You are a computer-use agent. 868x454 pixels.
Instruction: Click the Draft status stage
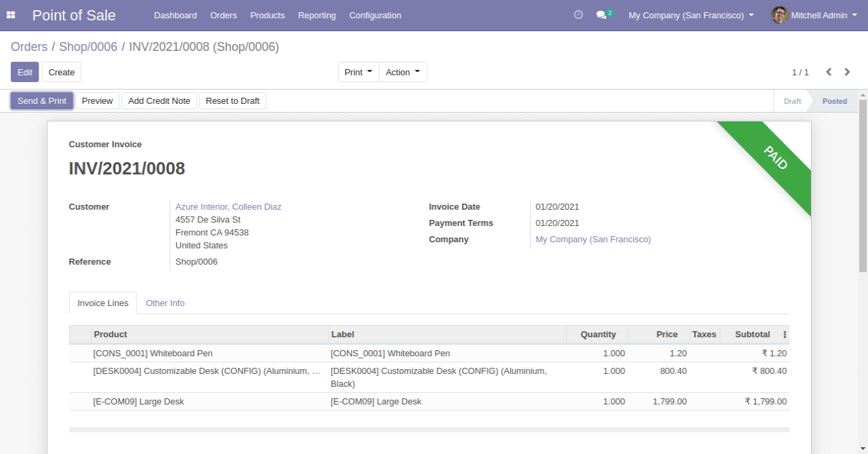pyautogui.click(x=792, y=101)
